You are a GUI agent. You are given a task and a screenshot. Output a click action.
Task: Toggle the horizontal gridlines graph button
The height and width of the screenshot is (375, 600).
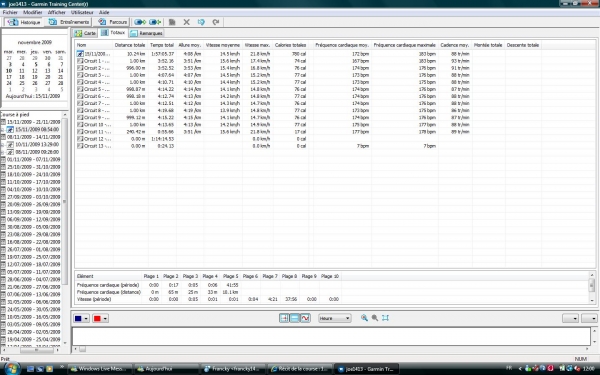point(295,318)
